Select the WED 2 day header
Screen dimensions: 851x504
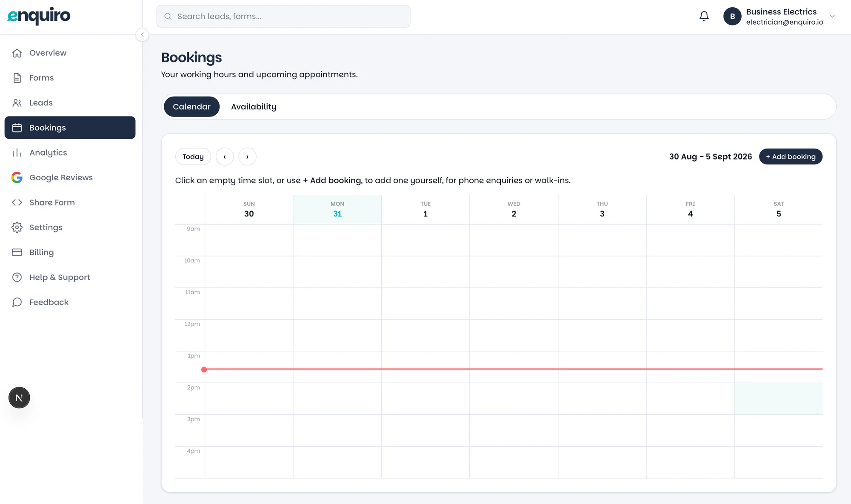coord(514,209)
